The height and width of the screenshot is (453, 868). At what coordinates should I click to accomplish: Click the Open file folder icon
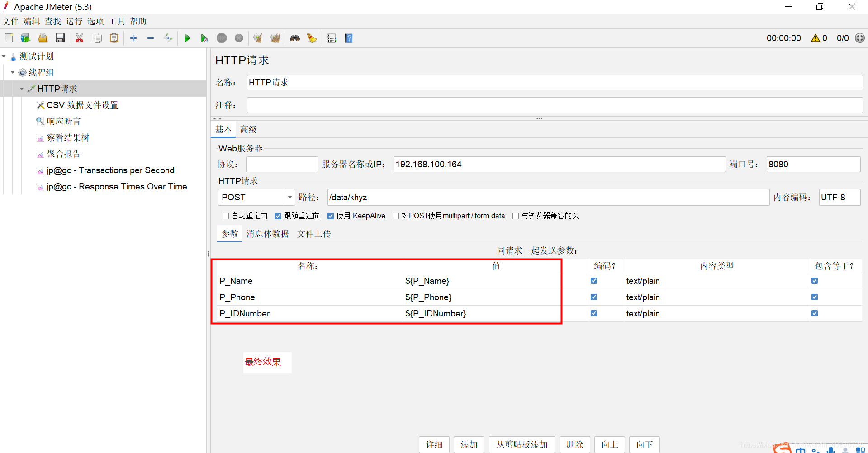click(x=43, y=38)
